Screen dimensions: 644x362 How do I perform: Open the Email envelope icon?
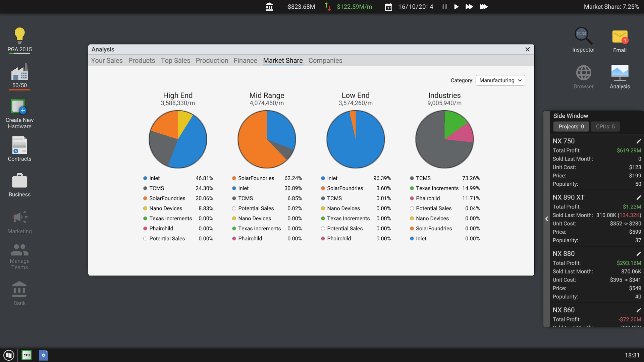(620, 37)
